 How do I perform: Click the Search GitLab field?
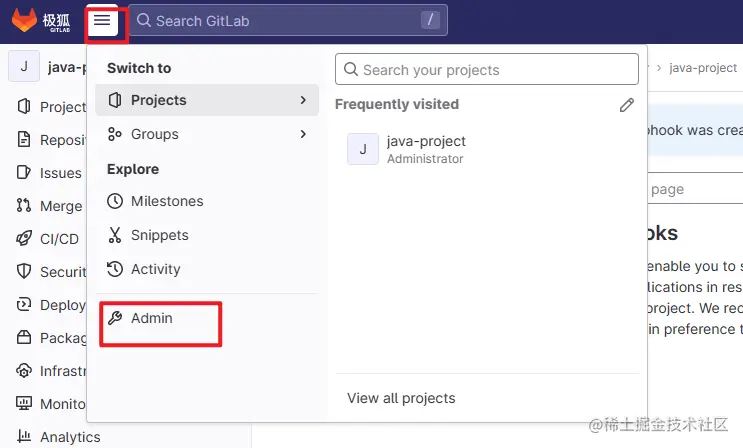pyautogui.click(x=280, y=20)
